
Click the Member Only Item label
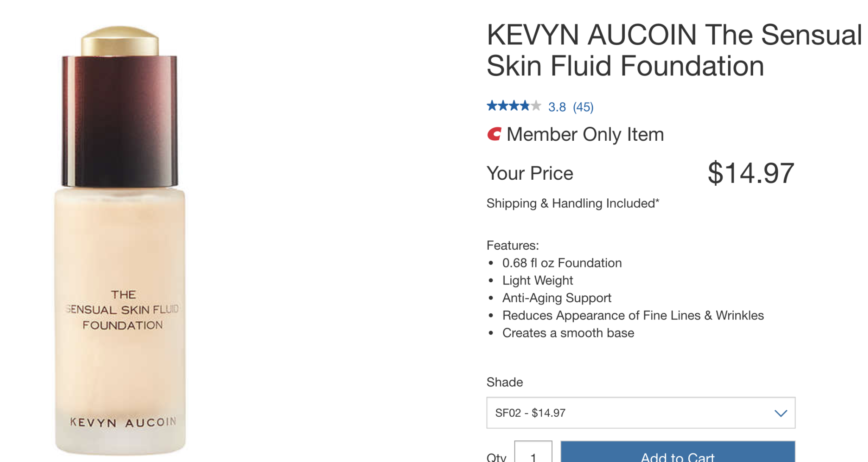pos(585,134)
